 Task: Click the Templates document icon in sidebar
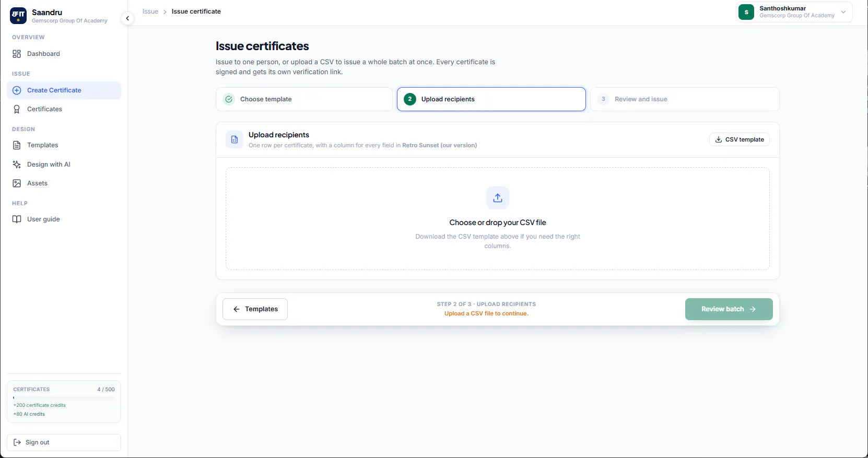(17, 145)
